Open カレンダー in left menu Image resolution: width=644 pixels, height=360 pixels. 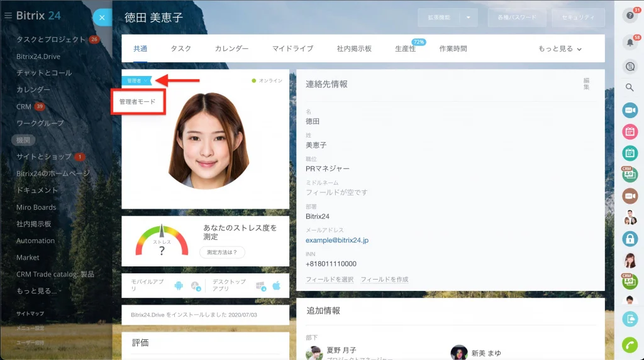coord(33,89)
